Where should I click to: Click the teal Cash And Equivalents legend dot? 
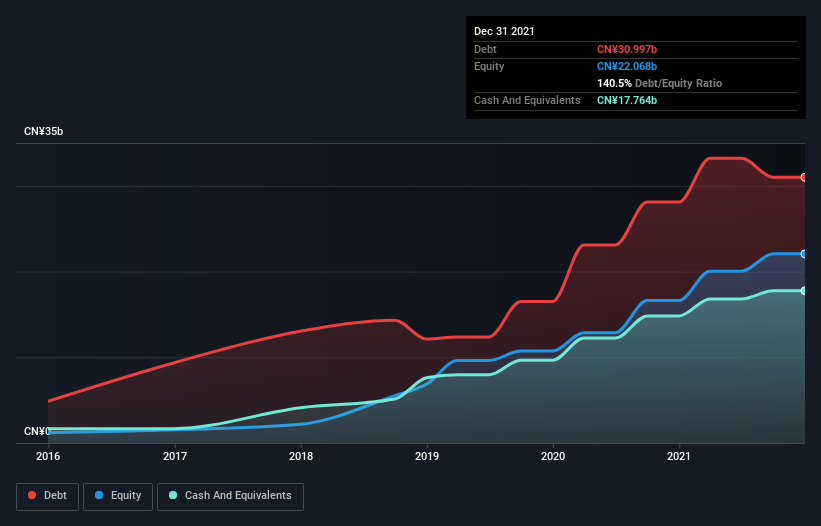[x=173, y=495]
